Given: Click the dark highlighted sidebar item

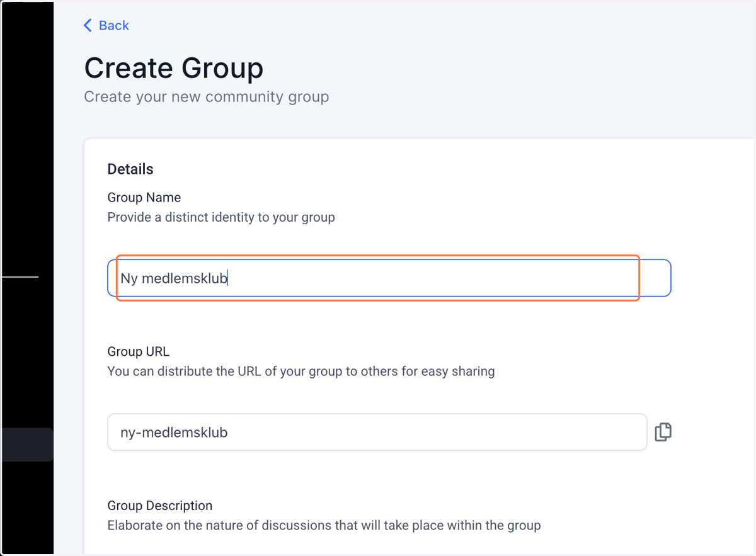Looking at the screenshot, I should tap(26, 445).
